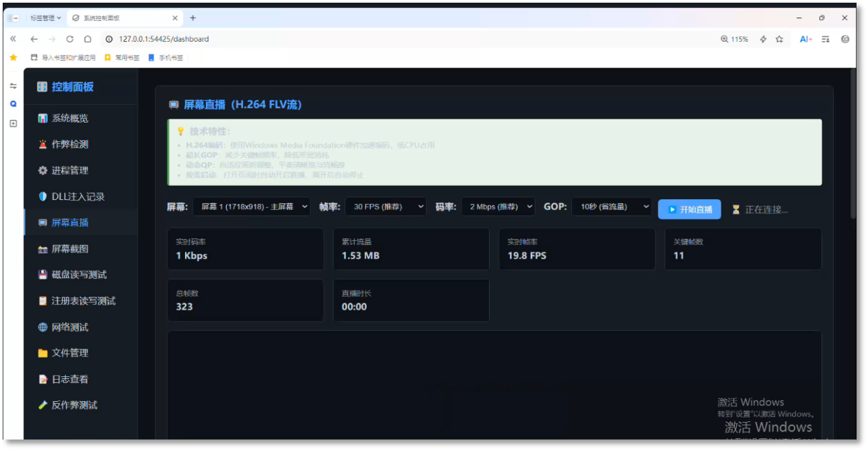Click the page vertical scrollbar
Screen dimensions: 868x451
853,145
